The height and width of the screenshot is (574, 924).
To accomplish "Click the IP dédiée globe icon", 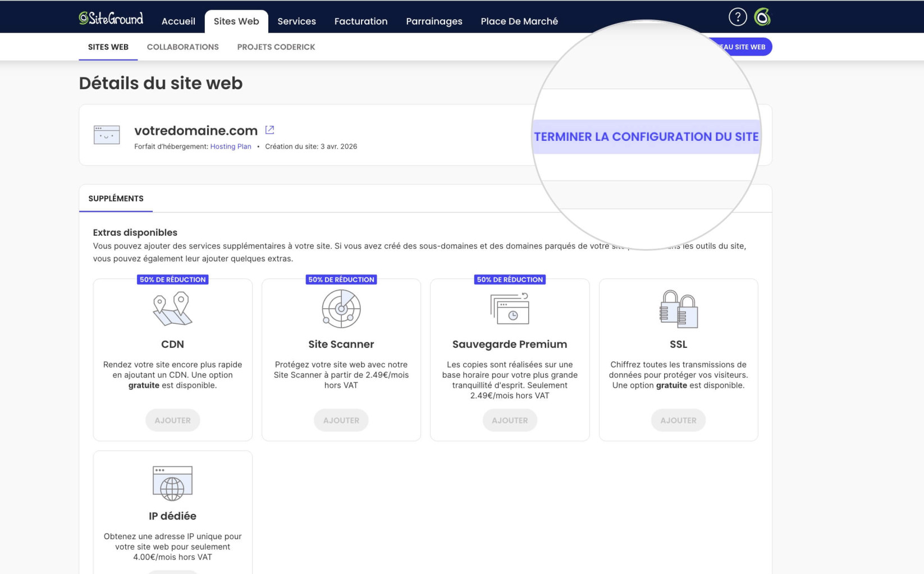I will (x=172, y=483).
